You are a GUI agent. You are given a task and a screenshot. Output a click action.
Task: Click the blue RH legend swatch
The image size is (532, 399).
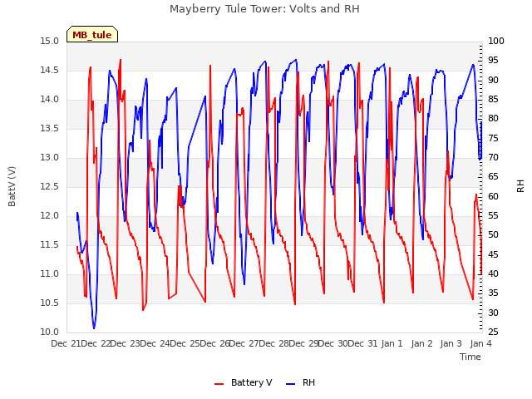pyautogui.click(x=291, y=383)
